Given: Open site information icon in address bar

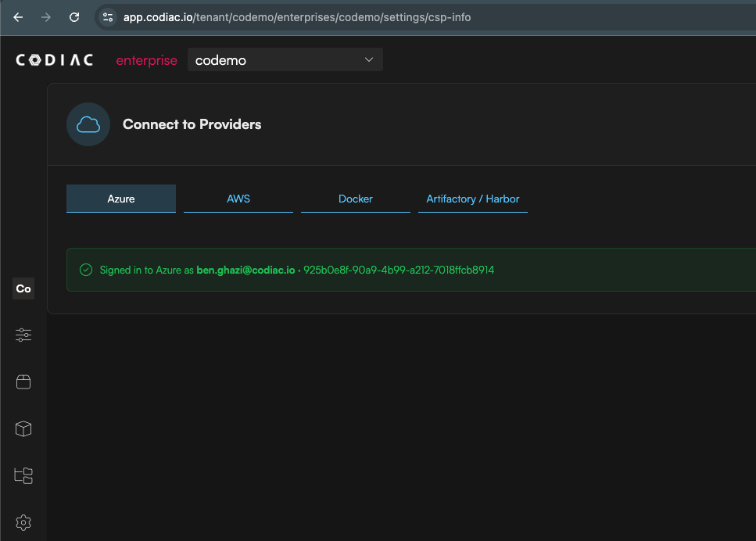Looking at the screenshot, I should tap(108, 17).
